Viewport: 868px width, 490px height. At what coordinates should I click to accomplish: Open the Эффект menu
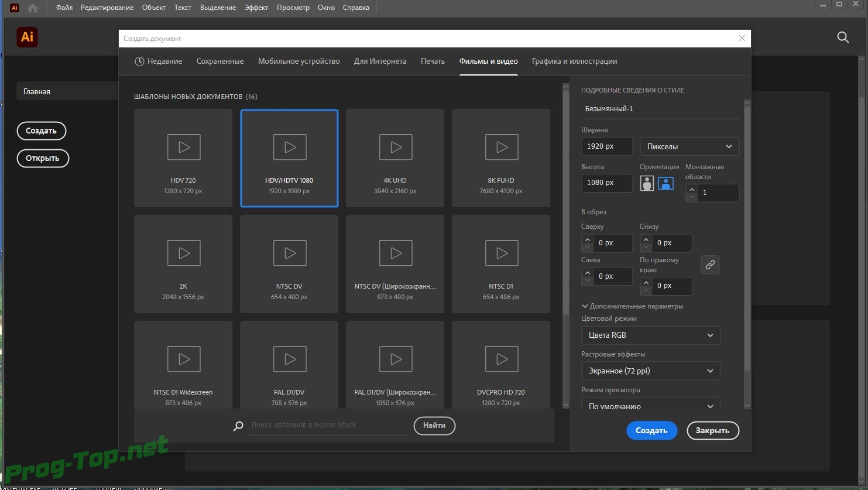[x=256, y=8]
